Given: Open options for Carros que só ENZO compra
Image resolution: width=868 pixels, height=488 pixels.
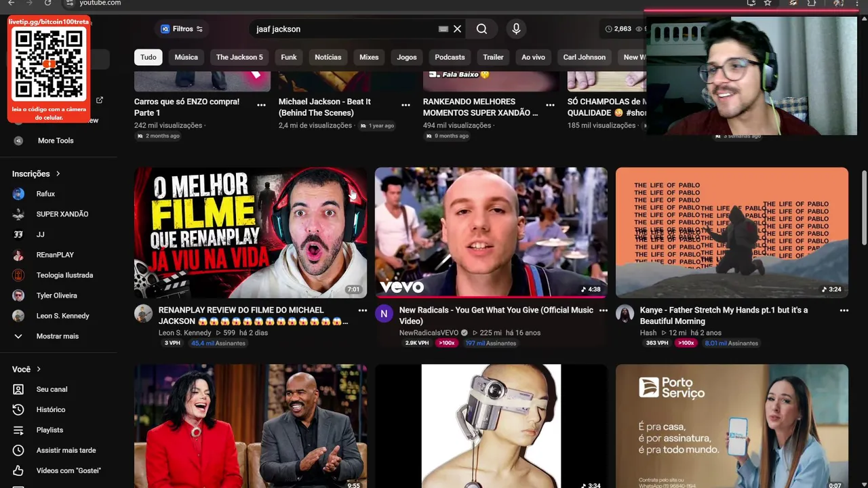Looking at the screenshot, I should point(261,104).
